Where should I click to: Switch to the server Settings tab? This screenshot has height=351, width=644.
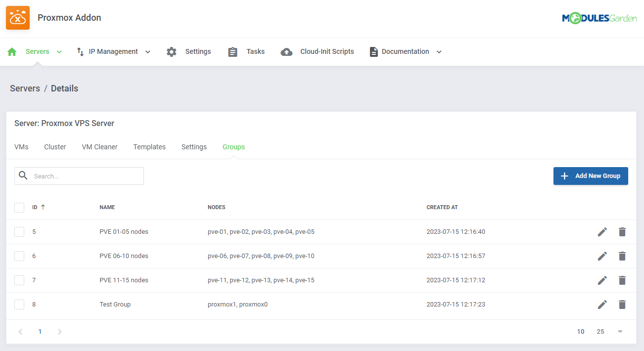tap(194, 147)
